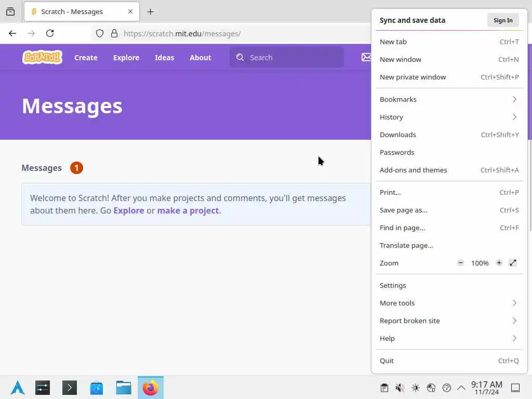Open the Explore navbar link
This screenshot has height=399, width=532.
tap(126, 57)
